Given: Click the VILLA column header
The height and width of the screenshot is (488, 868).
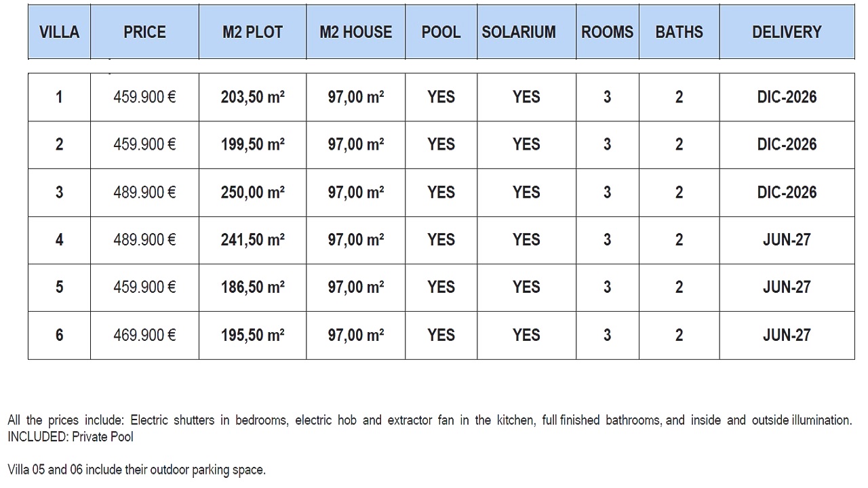Looking at the screenshot, I should point(59,32).
